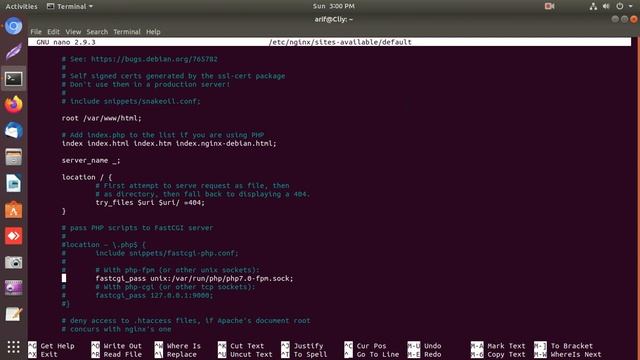Open the Edit menu
The height and width of the screenshot is (360, 640).
point(53,32)
